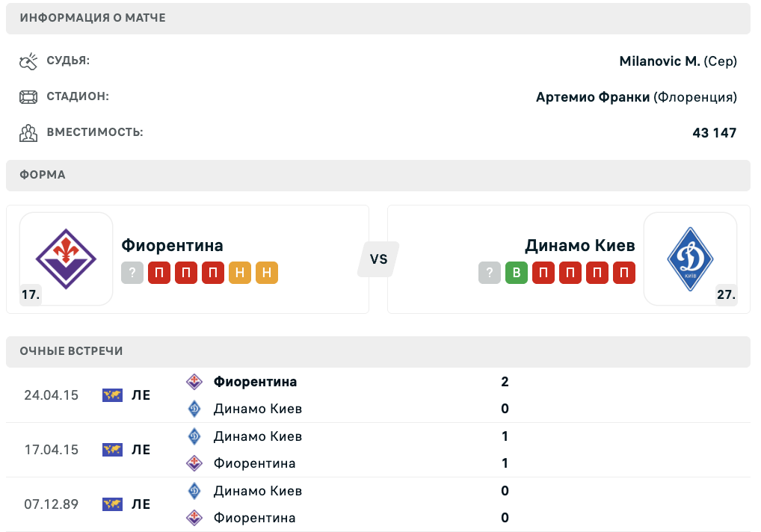Click small Dynamo Kyiv crest in 07.12.89 match
This screenshot has width=761, height=532.
coord(194,491)
